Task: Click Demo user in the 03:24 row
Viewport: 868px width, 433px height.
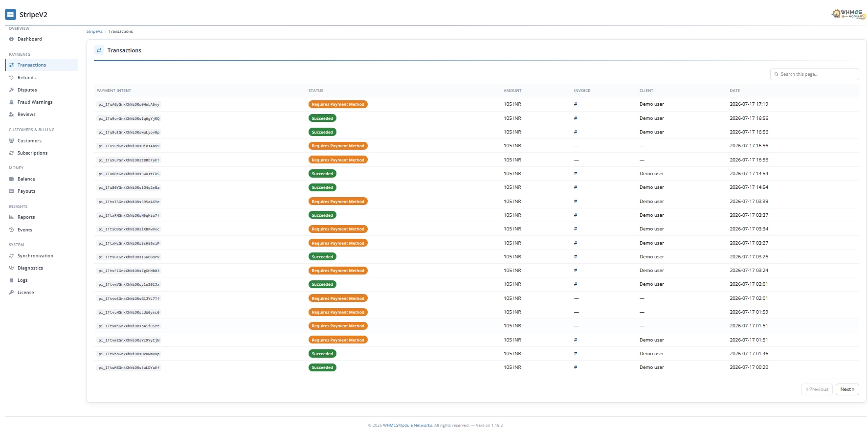Action: coord(651,271)
